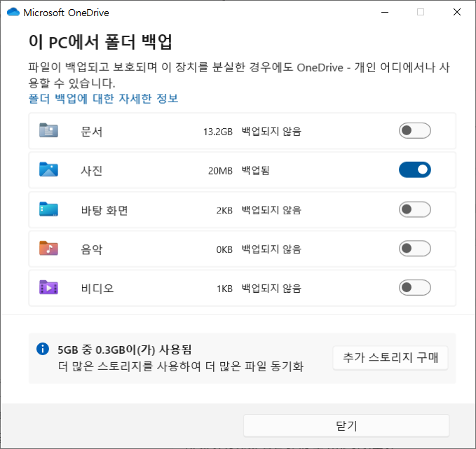Click the 0KB size value

click(x=224, y=249)
